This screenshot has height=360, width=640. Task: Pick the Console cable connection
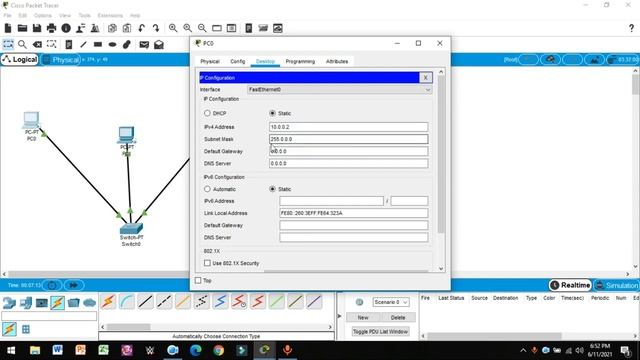127,302
